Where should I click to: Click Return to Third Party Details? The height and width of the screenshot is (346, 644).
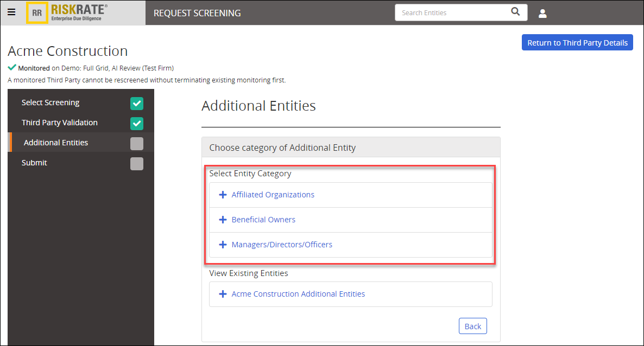click(x=577, y=42)
